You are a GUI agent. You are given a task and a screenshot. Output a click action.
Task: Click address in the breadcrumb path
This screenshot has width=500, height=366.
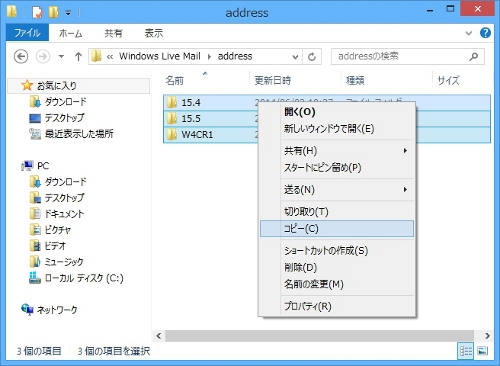(x=235, y=56)
